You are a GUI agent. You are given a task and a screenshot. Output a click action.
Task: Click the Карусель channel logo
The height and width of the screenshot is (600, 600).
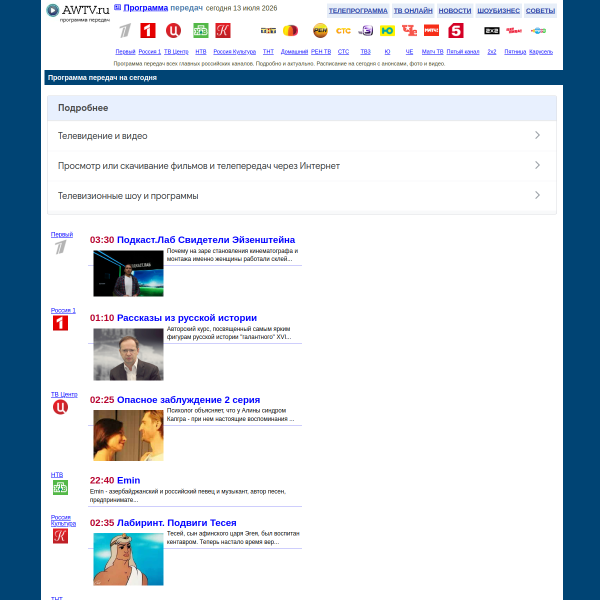tap(538, 31)
